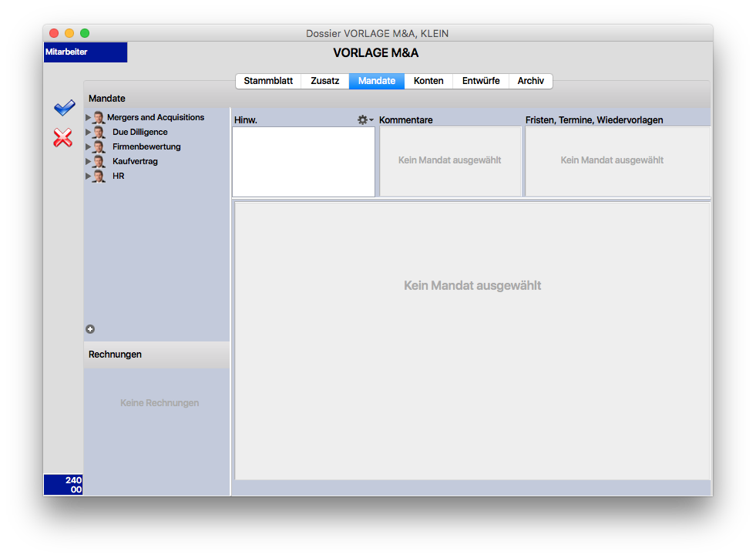The height and width of the screenshot is (558, 756).
Task: Click the person icon for HR
Action: click(x=99, y=176)
